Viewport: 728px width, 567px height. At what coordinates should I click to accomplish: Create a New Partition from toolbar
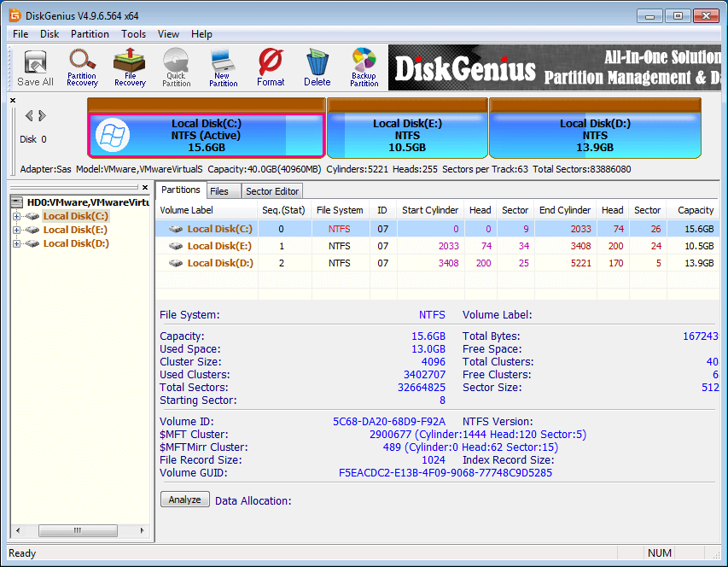pos(224,67)
